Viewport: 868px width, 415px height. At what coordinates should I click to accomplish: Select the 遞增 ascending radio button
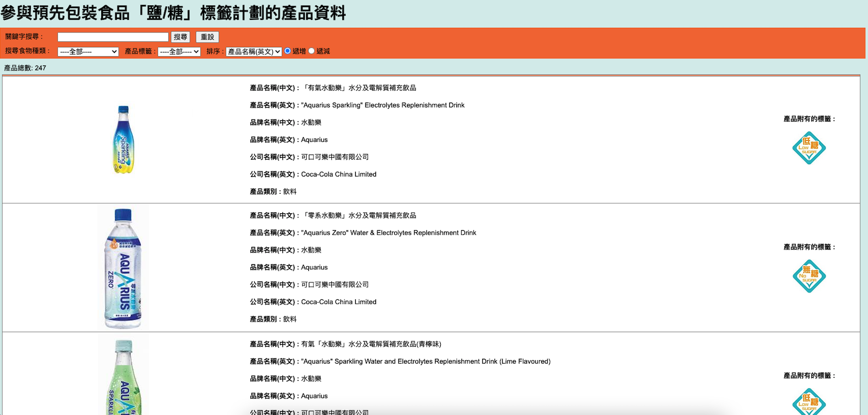[287, 51]
